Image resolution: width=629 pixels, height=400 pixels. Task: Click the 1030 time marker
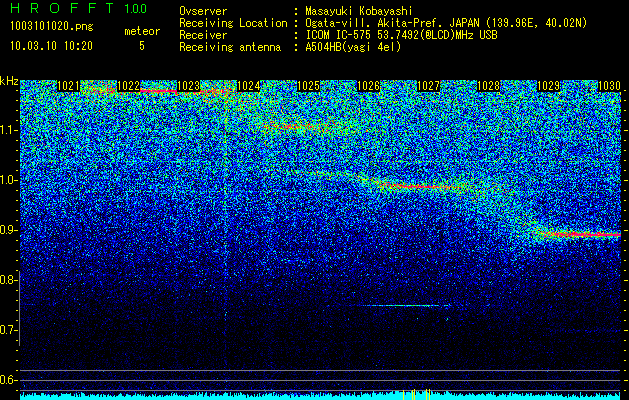(x=609, y=86)
